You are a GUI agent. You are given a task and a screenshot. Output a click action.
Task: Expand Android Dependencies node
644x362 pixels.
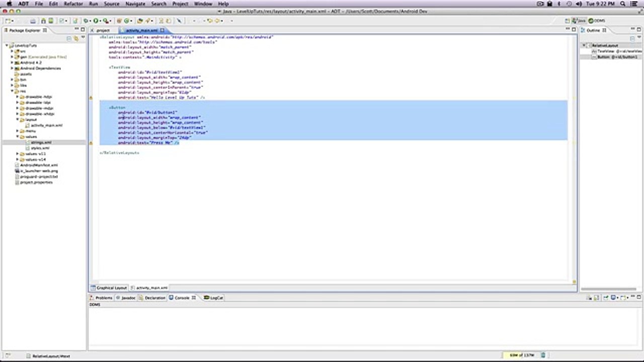click(x=12, y=68)
